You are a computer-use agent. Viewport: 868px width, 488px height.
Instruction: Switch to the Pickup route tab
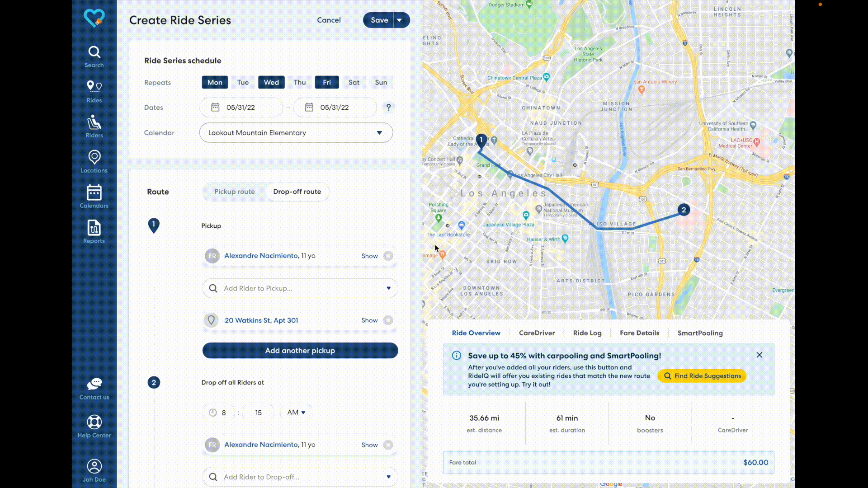click(x=234, y=192)
